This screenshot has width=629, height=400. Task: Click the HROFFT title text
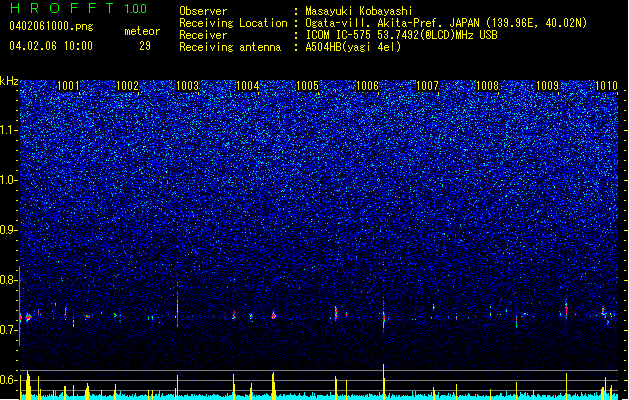(62, 8)
